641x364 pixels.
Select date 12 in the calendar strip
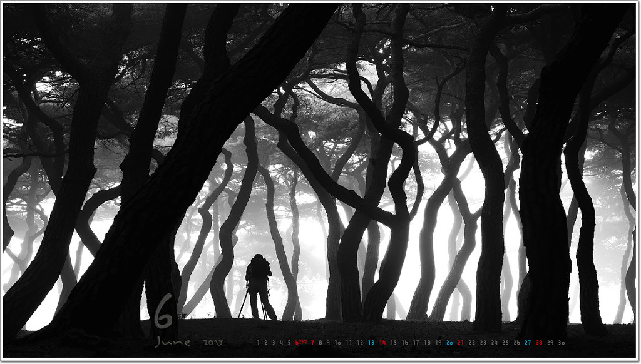[x=360, y=343]
